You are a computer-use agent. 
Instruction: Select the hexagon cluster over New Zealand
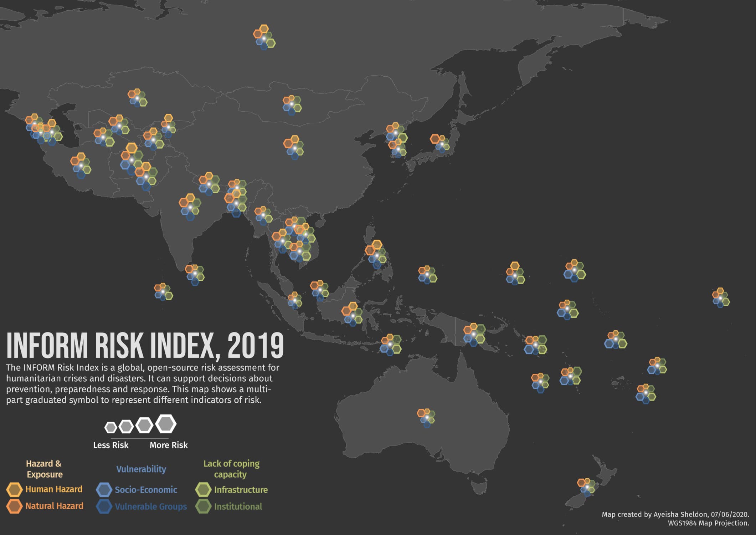coord(586,487)
